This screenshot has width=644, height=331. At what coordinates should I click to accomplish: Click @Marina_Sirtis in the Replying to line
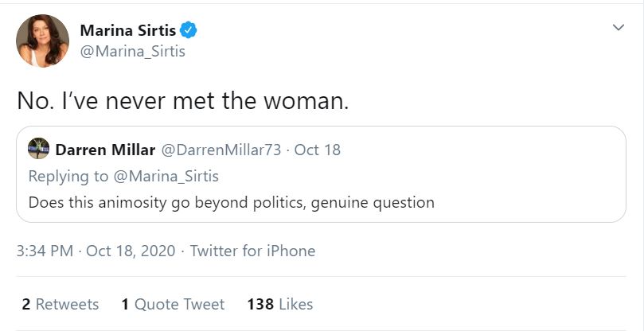coord(163,176)
